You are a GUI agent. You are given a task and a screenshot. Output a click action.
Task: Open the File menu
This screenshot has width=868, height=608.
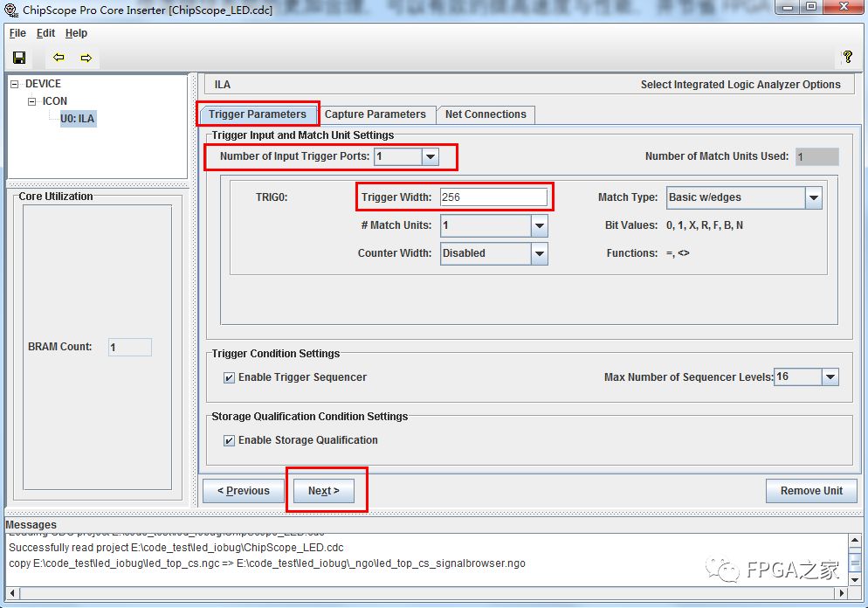pos(17,33)
